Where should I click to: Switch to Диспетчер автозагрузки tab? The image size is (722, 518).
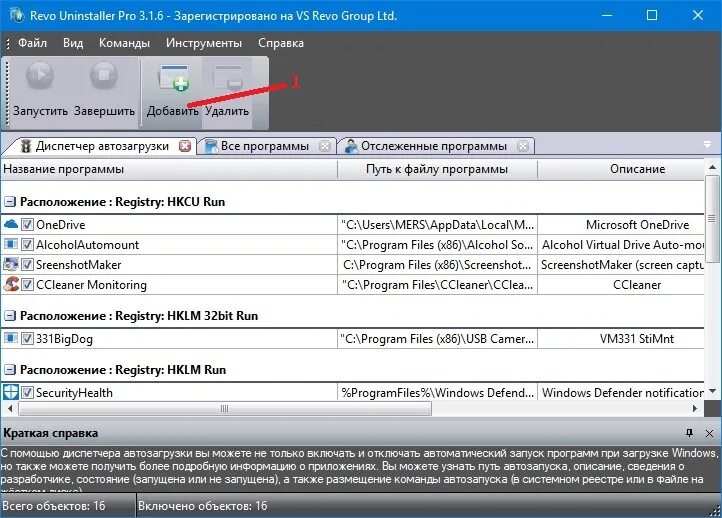click(x=97, y=146)
